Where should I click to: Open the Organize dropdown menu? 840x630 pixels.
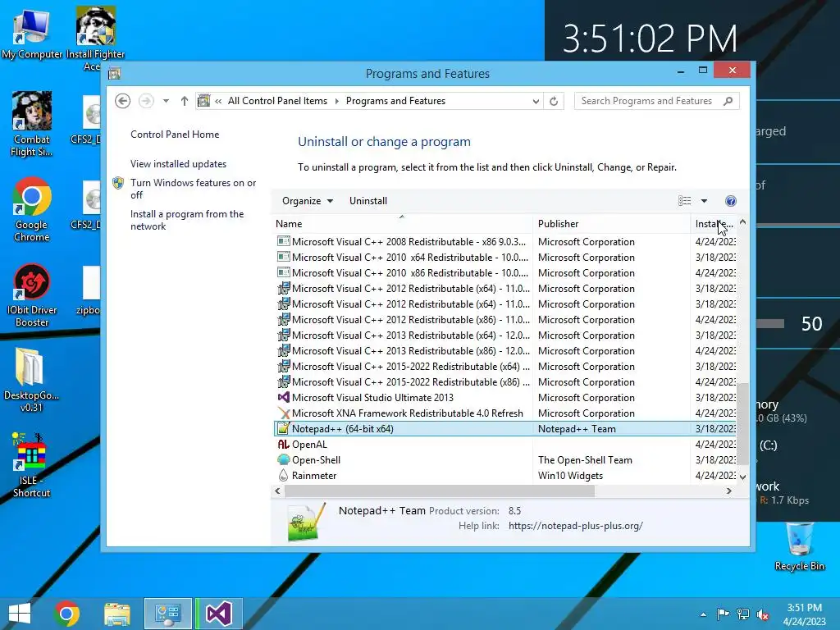pos(308,201)
